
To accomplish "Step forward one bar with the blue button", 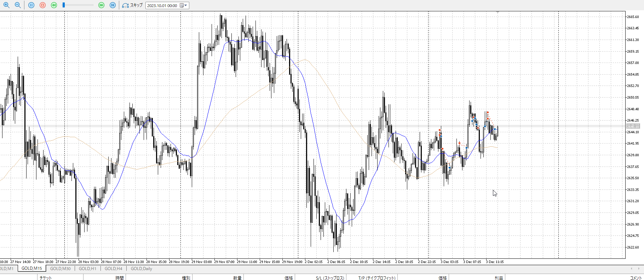I will pos(113,5).
